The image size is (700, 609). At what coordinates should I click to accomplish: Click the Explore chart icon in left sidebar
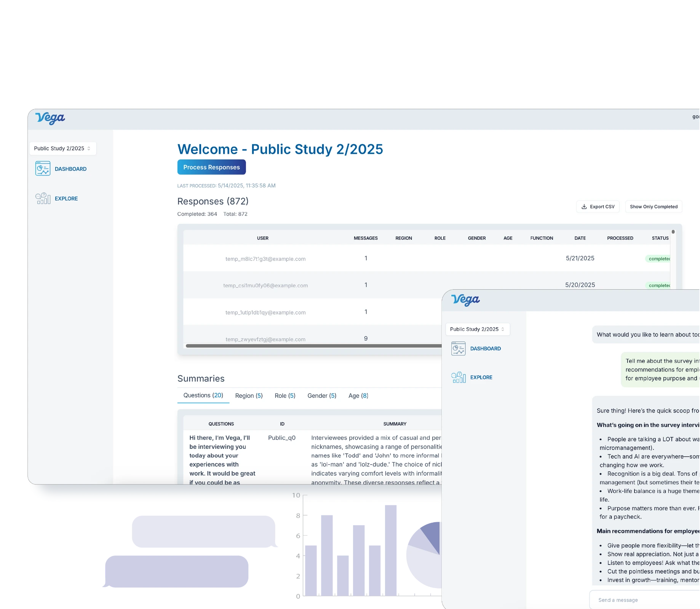point(43,198)
